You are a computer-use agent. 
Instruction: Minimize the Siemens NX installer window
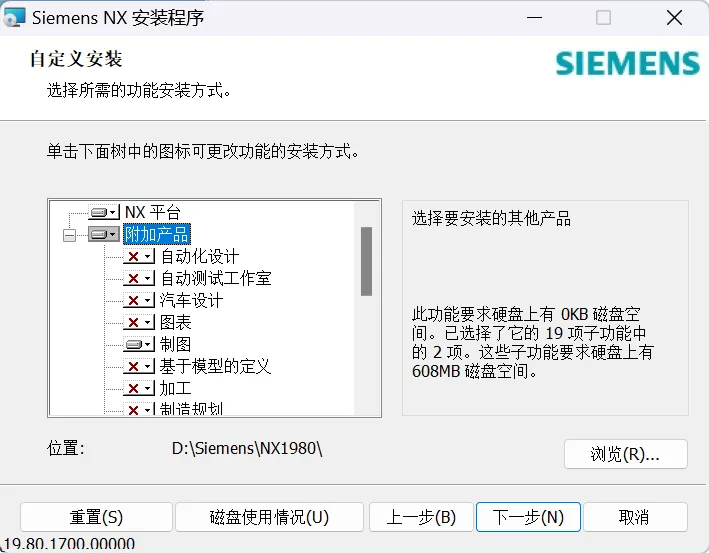(534, 18)
